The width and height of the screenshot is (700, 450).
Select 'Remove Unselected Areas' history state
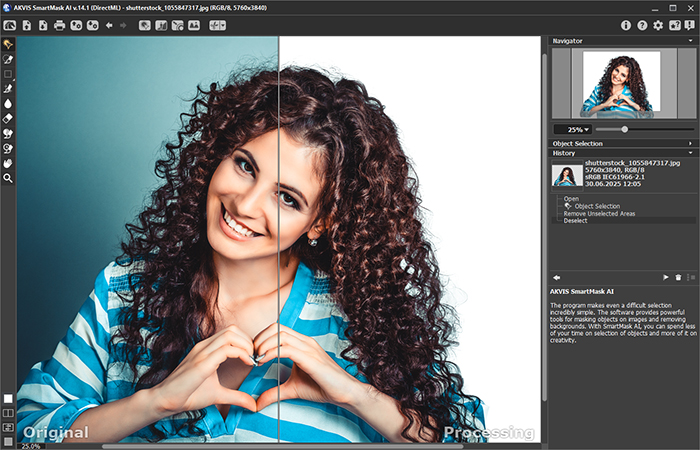(x=599, y=213)
